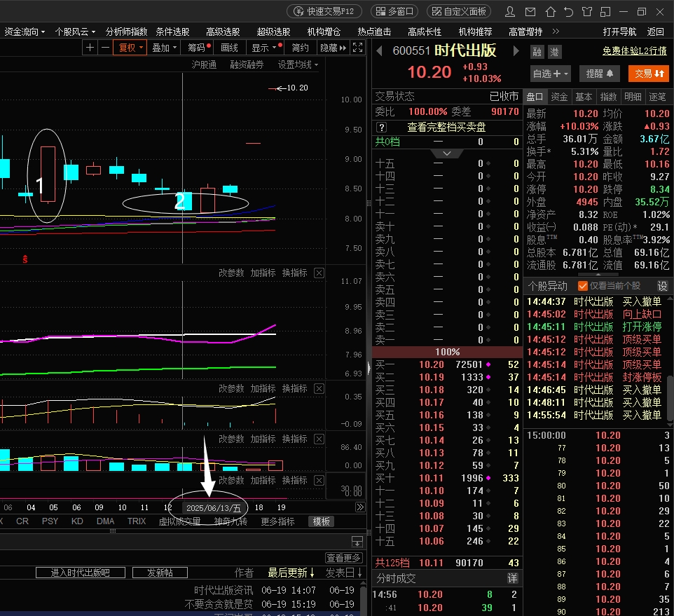
Task: Expand more toolbar menu chevrons
Action: click(556, 31)
